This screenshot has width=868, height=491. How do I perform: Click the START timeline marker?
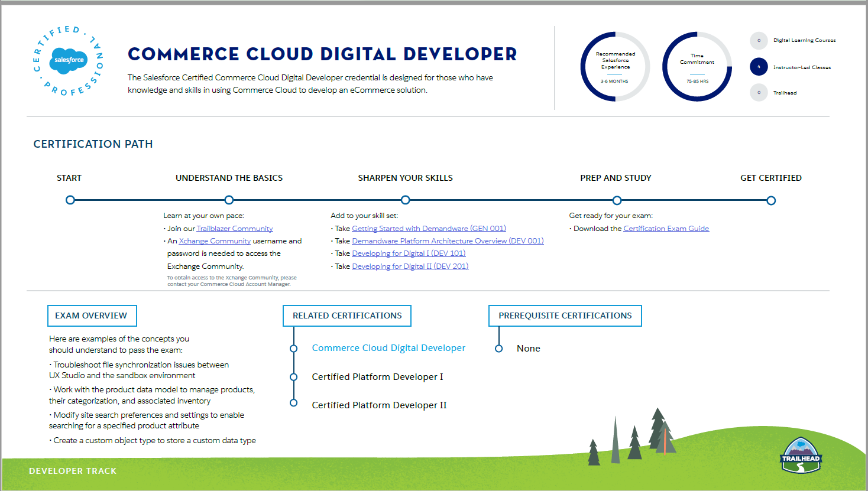(70, 200)
